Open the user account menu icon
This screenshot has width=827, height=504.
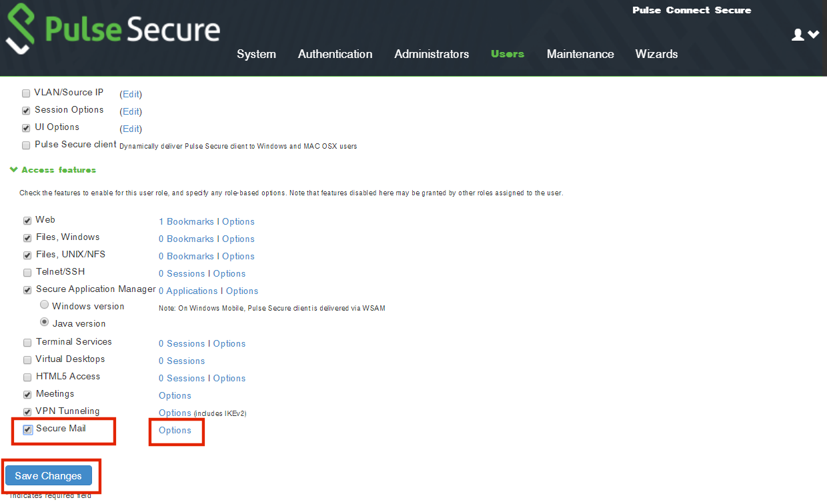tap(804, 35)
